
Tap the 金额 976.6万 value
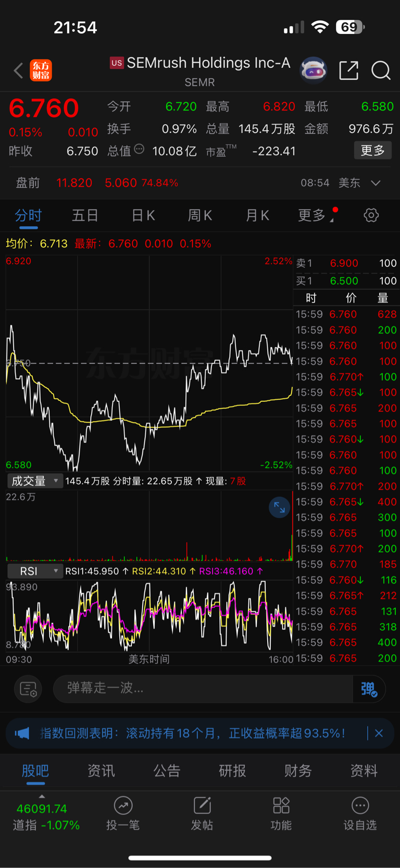(x=371, y=129)
